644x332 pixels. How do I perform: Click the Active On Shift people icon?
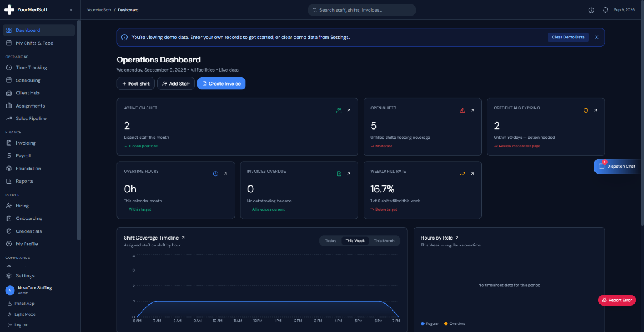click(339, 110)
